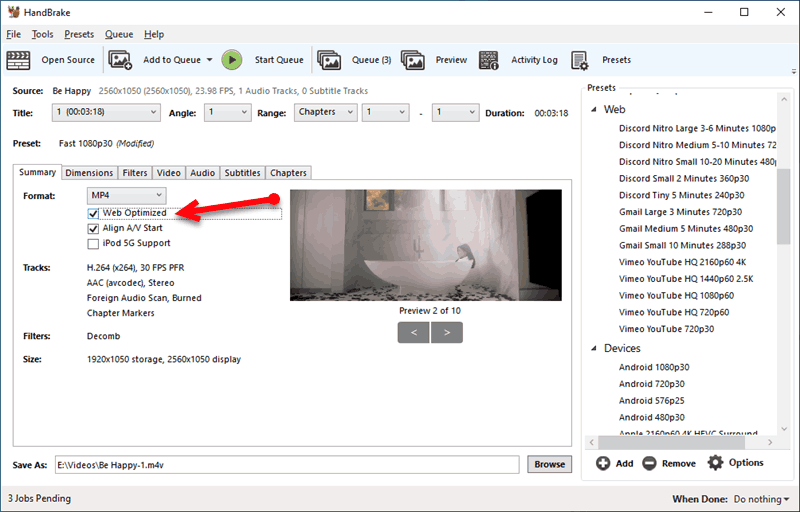The image size is (800, 512).
Task: Switch to the Chapters tab
Action: tap(288, 173)
